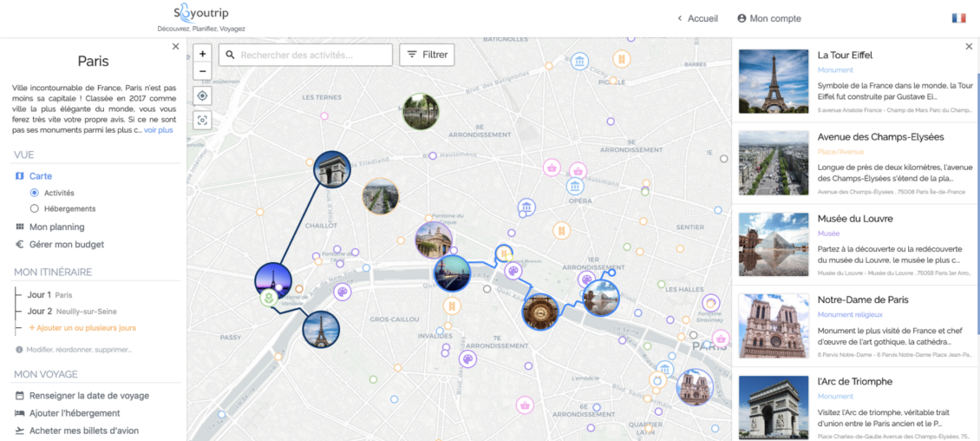Screen dimensions: 980x441
Task: Open the French flag language selector
Action: point(958,18)
